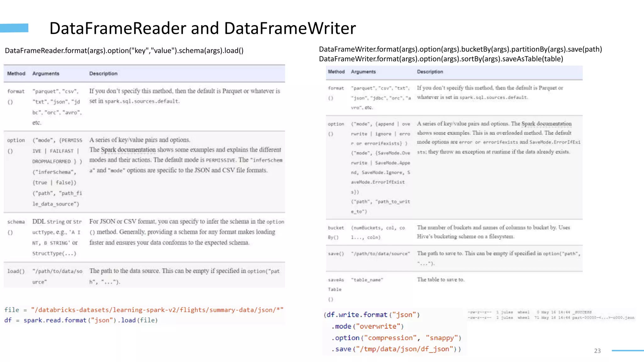Select the writer bucketBy() method cell
644x362 pixels.
tap(336, 232)
